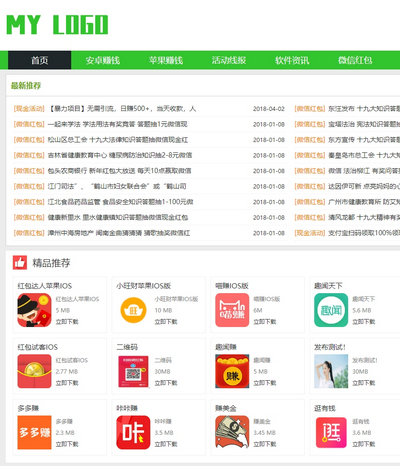
Task: Select the green 趣闻天下 app icon
Action: tap(331, 310)
